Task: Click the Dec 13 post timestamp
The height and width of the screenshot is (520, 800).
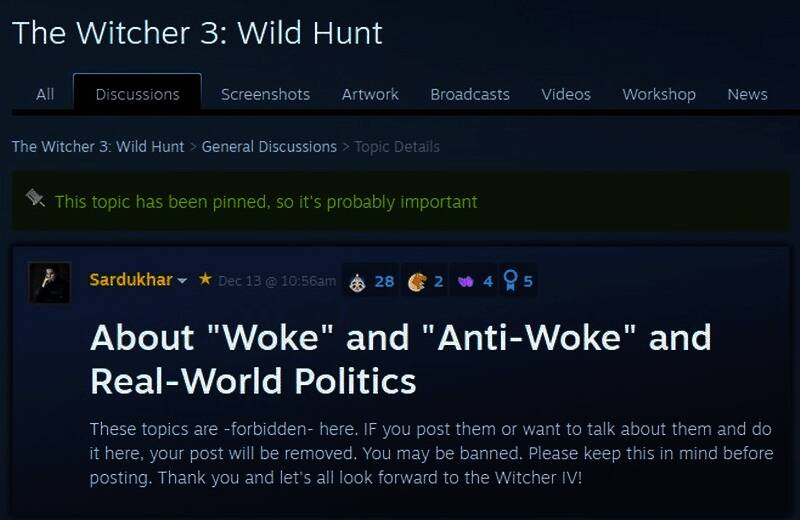Action: pos(277,281)
